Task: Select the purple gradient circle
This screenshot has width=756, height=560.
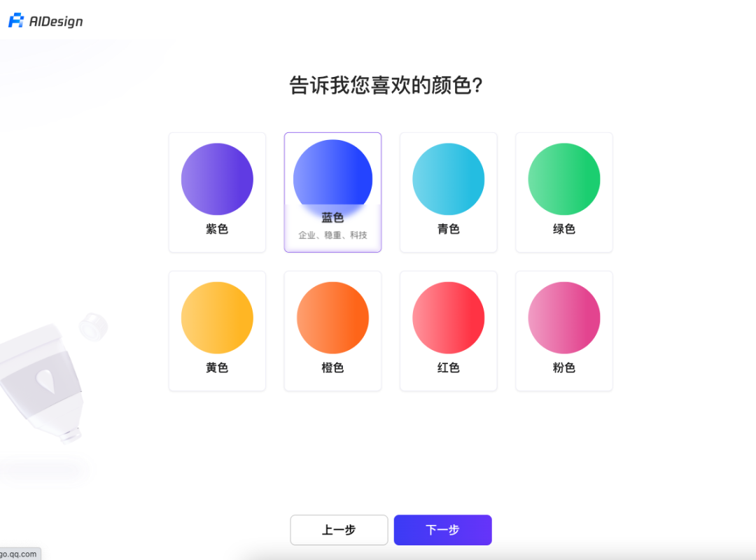Action: (217, 179)
